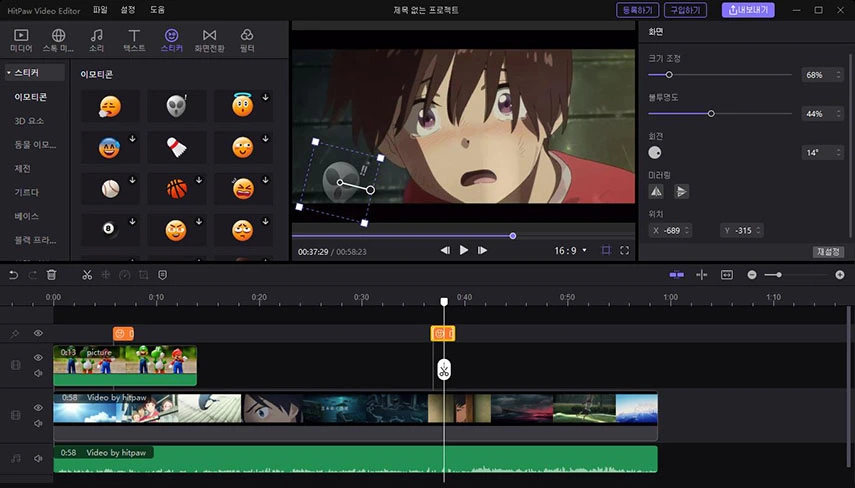Select the alien emoji sticker
The image size is (855, 488).
click(x=177, y=106)
